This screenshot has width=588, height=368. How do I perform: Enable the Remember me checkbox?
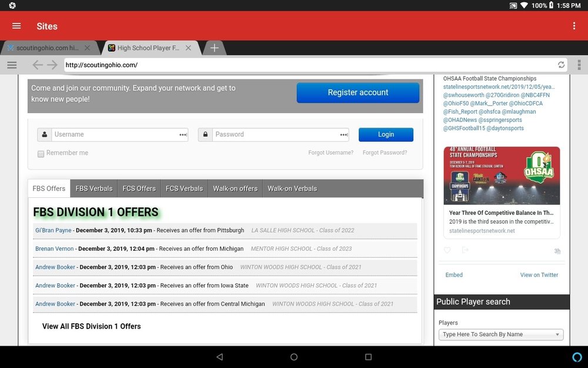click(41, 154)
